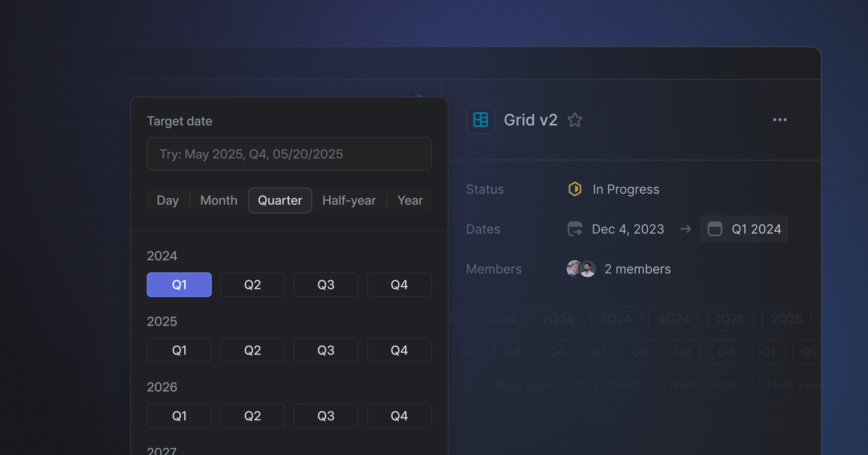Select the Half-year time granularity tab
This screenshot has height=455, width=868.
(349, 200)
